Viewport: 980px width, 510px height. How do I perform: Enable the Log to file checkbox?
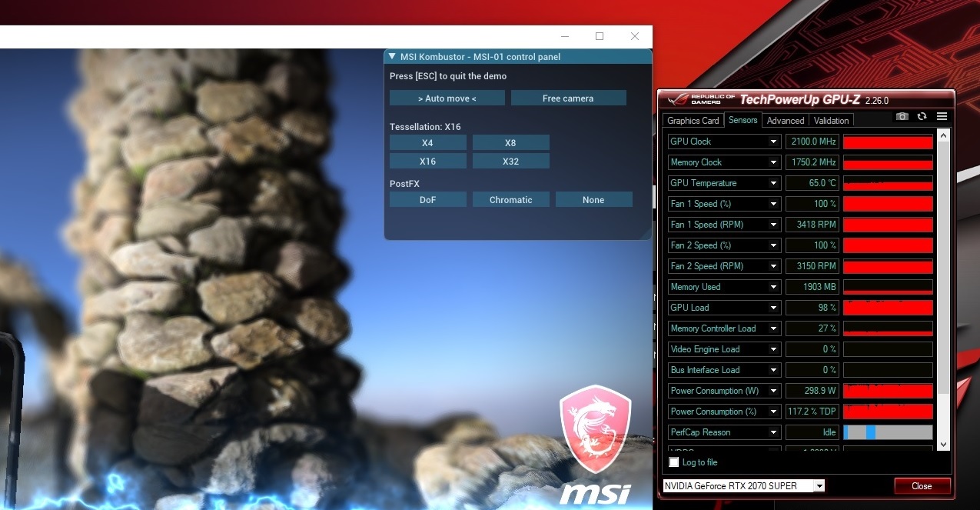click(x=674, y=462)
